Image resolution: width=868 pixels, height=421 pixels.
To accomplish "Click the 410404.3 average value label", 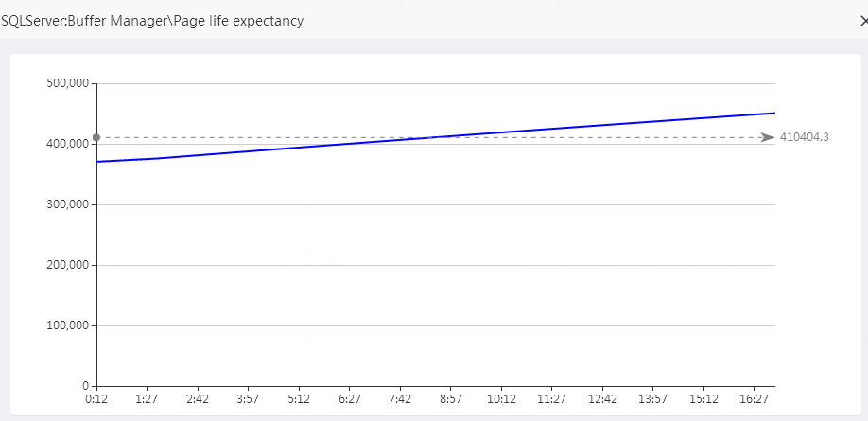I will click(x=804, y=137).
